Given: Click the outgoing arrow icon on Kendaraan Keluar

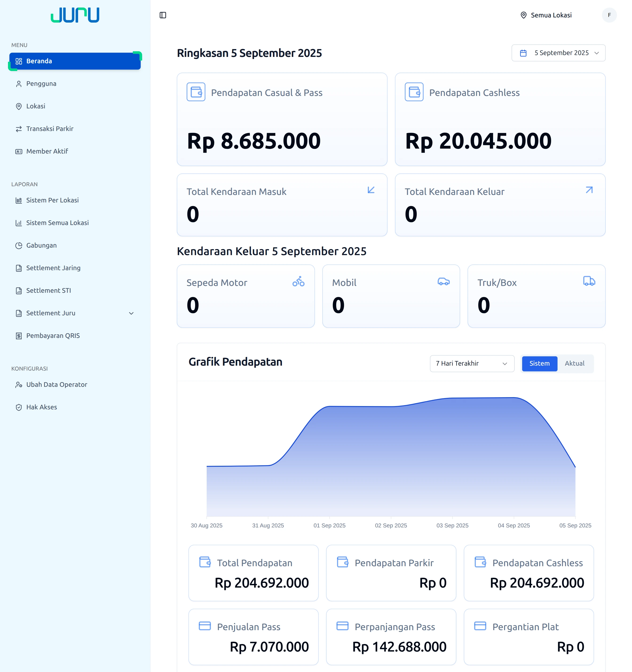Looking at the screenshot, I should point(589,190).
